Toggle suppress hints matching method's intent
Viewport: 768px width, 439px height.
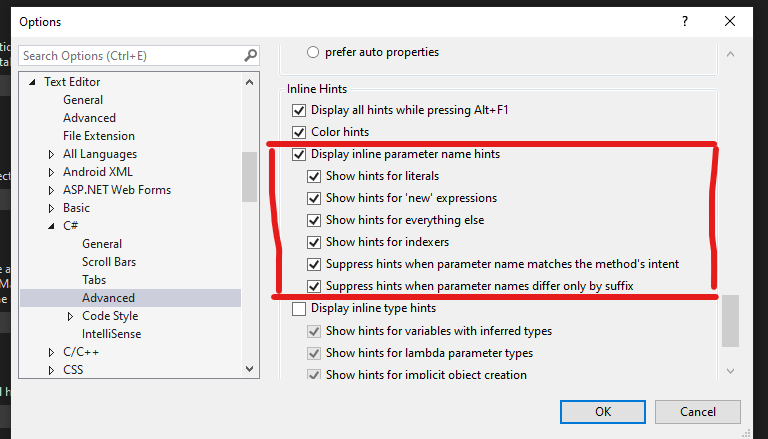coord(313,265)
